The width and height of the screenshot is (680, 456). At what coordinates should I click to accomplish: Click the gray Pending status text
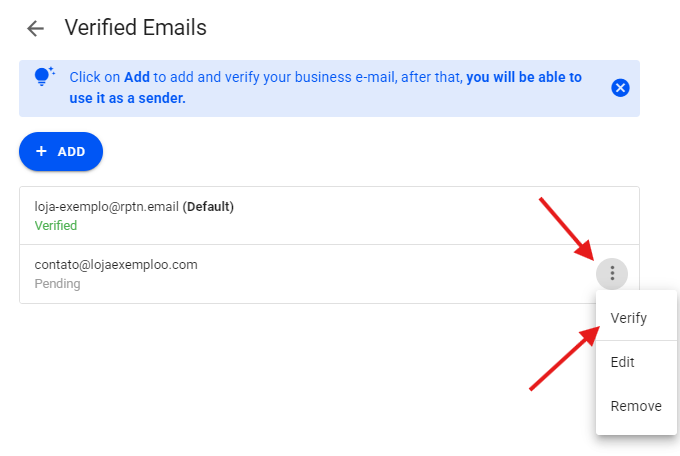pyautogui.click(x=57, y=284)
